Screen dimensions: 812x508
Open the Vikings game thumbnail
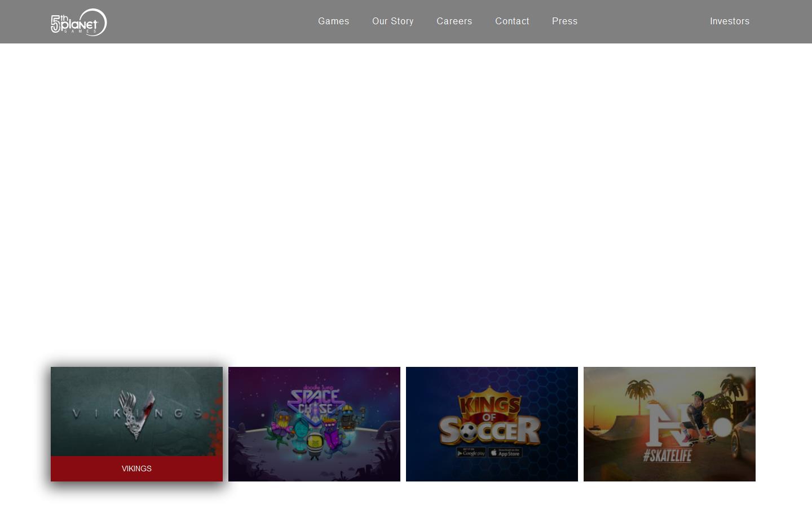[x=136, y=411]
